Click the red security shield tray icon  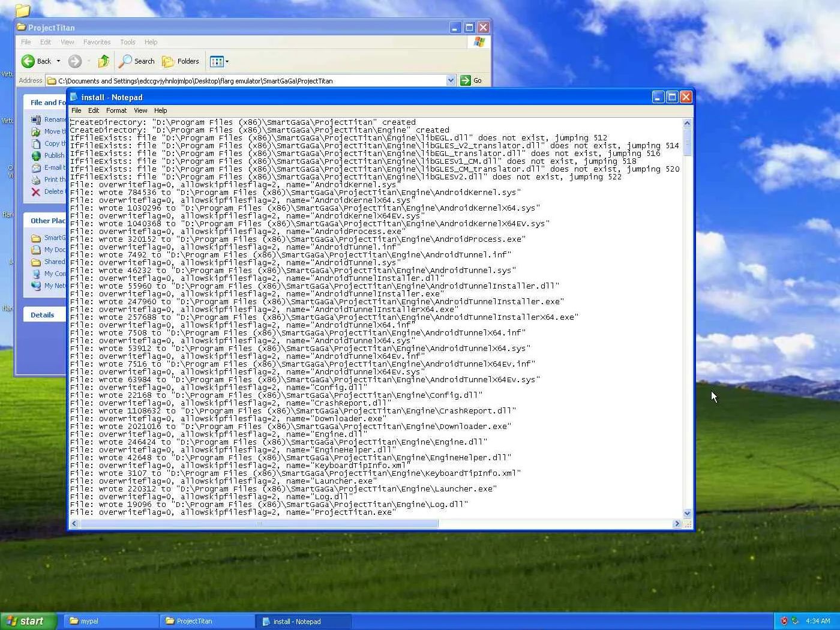[x=784, y=621]
